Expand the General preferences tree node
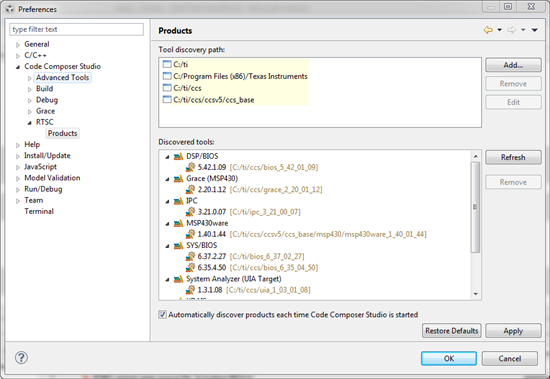 pyautogui.click(x=18, y=45)
